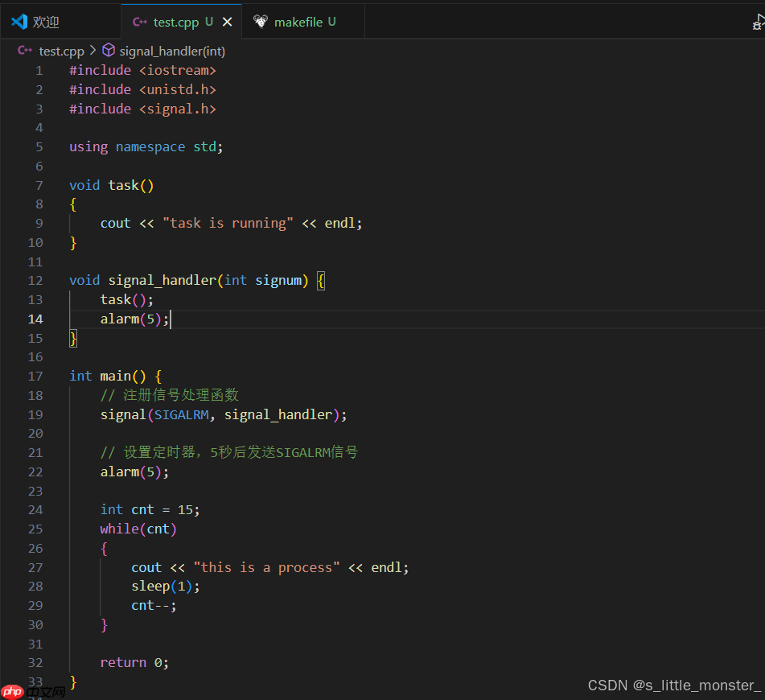The image size is (765, 700).
Task: Click the C++ file icon on test.cpp tab
Action: [x=139, y=22]
